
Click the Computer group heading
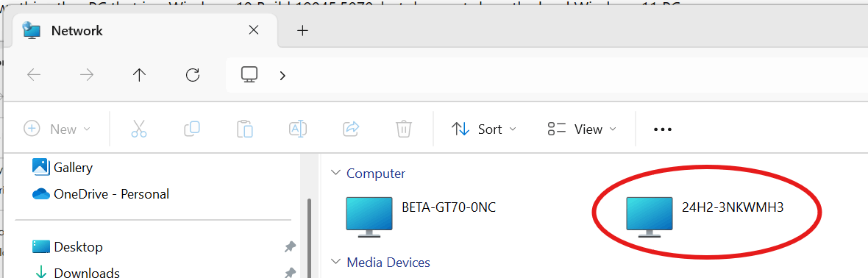(x=376, y=174)
